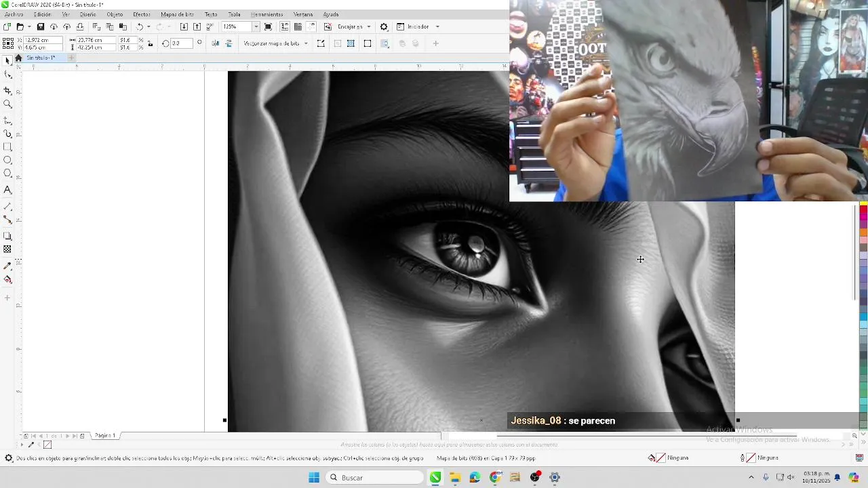The height and width of the screenshot is (488, 868).
Task: Select the Crop tool
Action: click(x=7, y=90)
